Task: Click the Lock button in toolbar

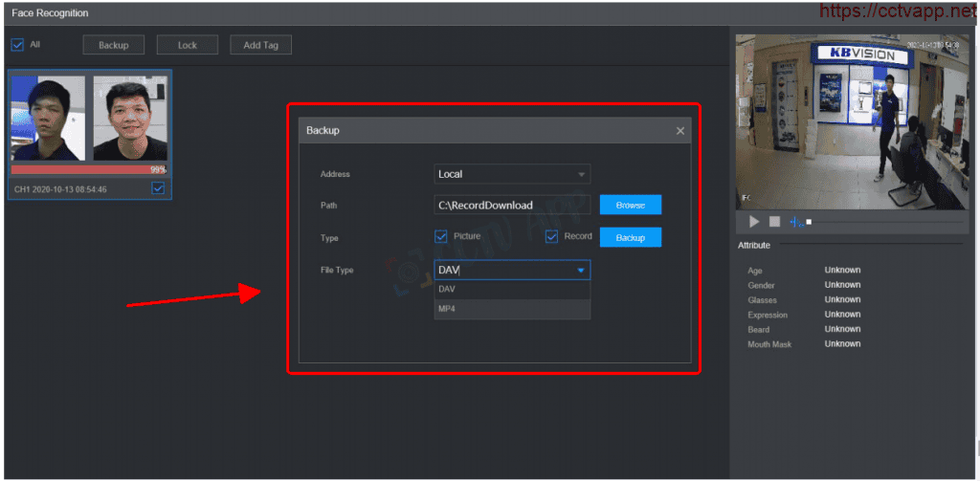Action: click(188, 45)
